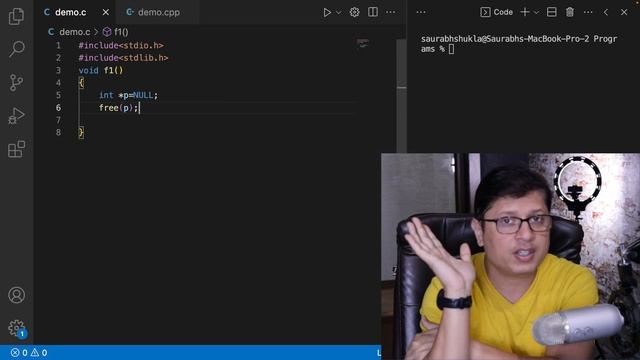640x360 pixels.
Task: Open the Extensions marketplace
Action: tap(16, 149)
